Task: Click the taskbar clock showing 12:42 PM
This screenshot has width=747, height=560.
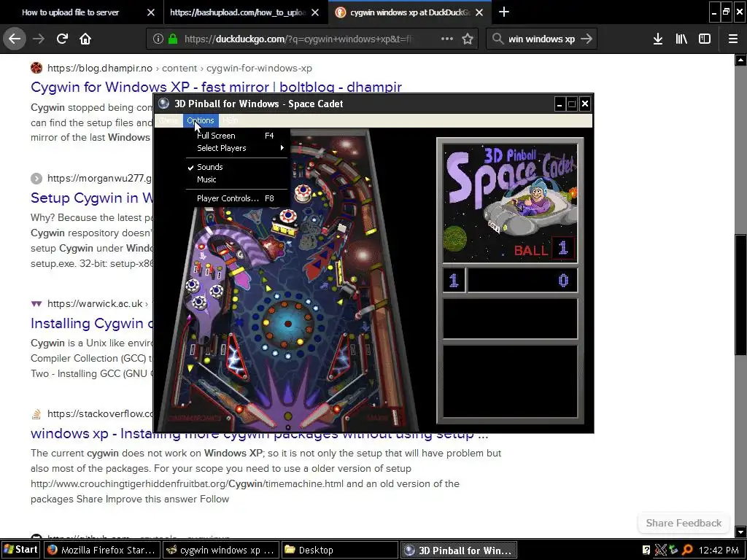Action: click(x=719, y=550)
